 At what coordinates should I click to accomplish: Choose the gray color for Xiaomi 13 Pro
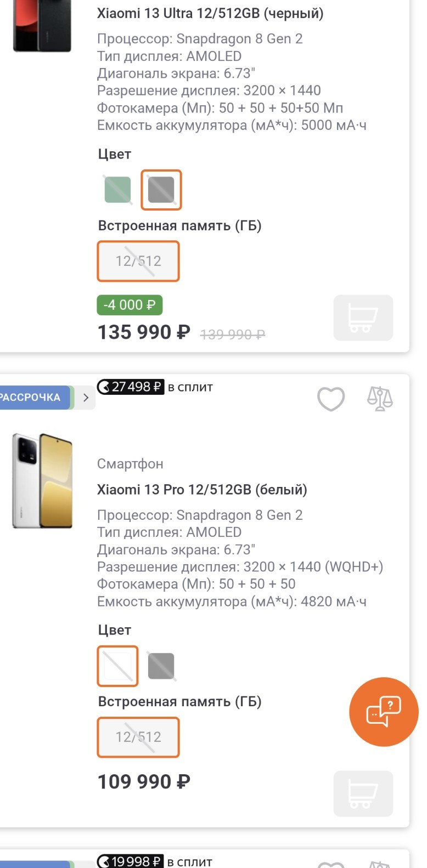pyautogui.click(x=161, y=666)
